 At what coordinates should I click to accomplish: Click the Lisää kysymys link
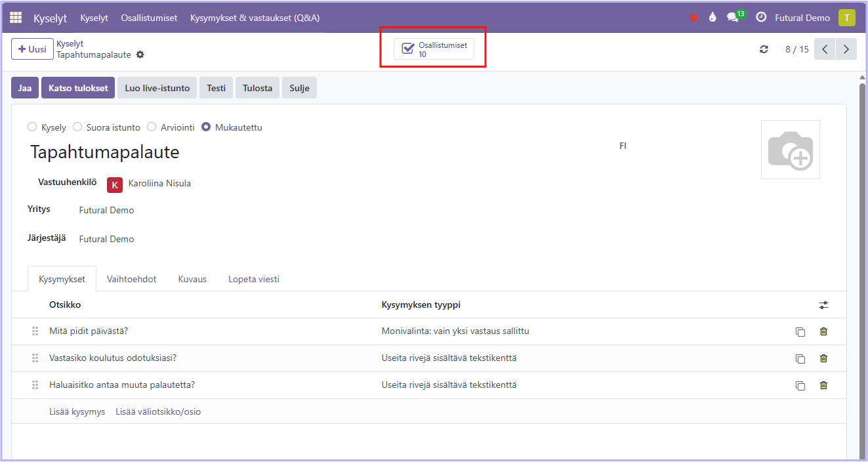tap(77, 411)
